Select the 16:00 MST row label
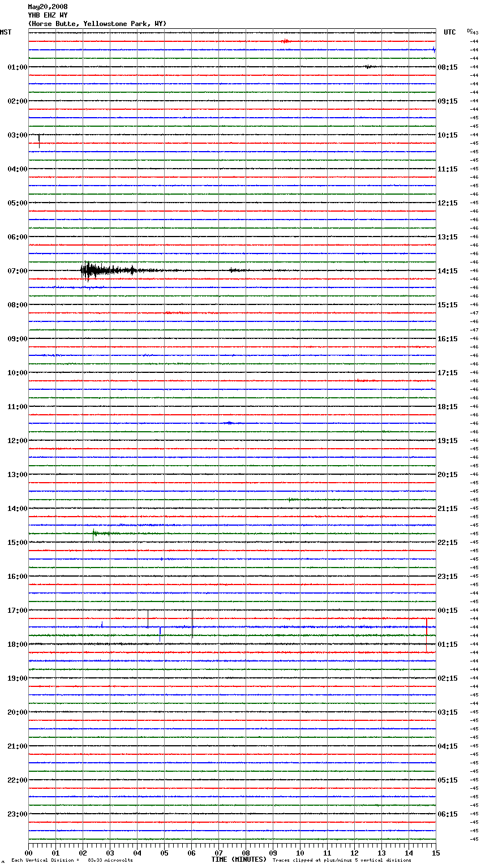 (17, 576)
